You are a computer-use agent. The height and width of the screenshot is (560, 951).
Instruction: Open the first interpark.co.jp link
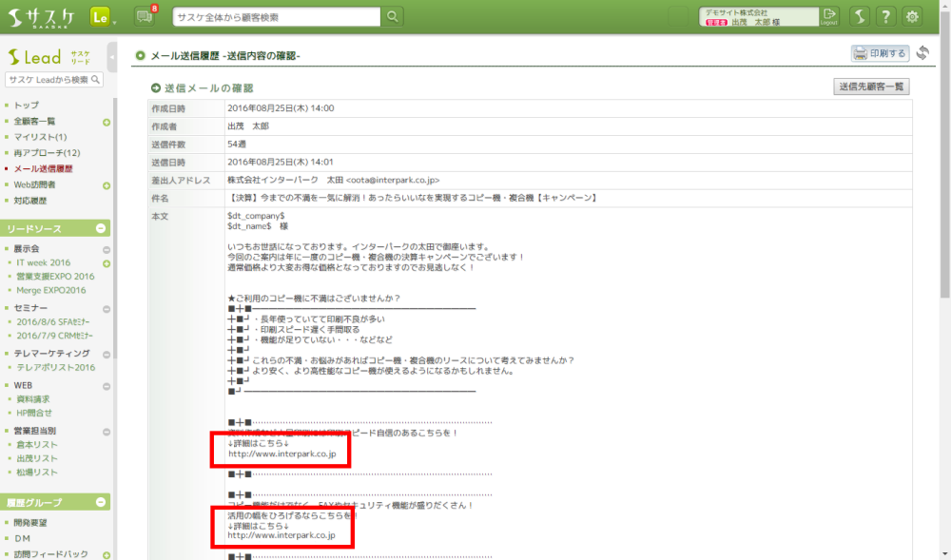click(281, 454)
